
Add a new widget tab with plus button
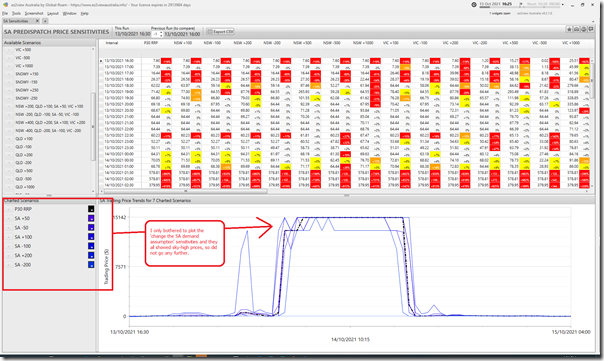(x=45, y=21)
